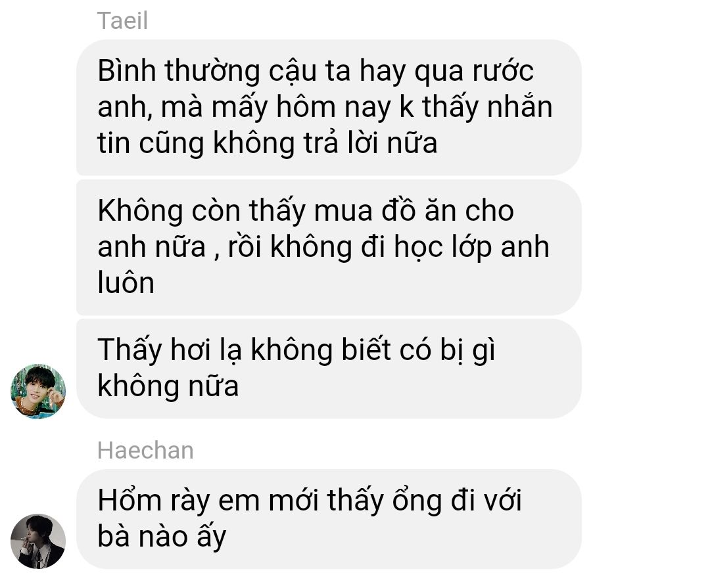710x588 pixels.
Task: Tap the sender name Taeil
Action: click(122, 21)
